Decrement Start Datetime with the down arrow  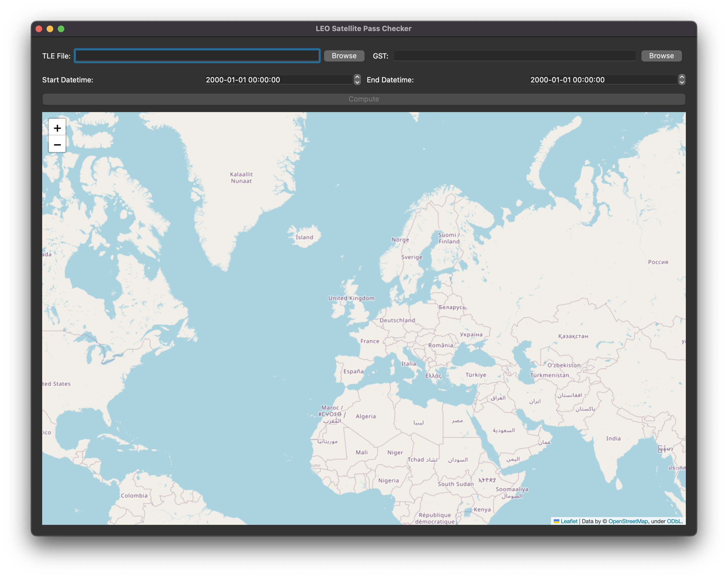pyautogui.click(x=357, y=82)
